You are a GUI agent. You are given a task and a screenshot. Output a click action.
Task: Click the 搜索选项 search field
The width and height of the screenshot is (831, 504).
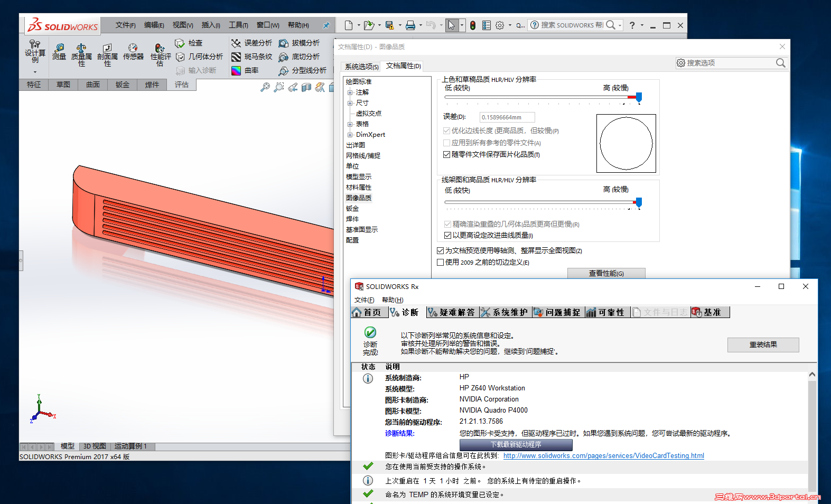731,63
